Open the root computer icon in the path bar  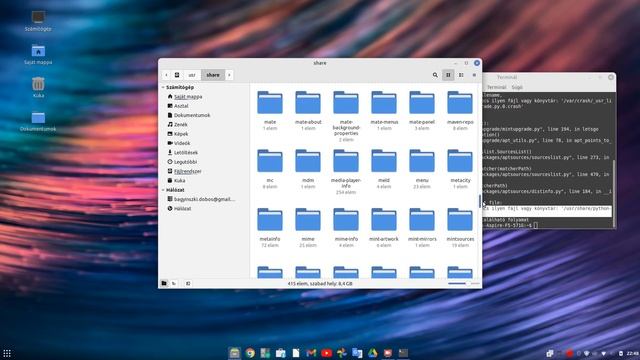pyautogui.click(x=177, y=75)
